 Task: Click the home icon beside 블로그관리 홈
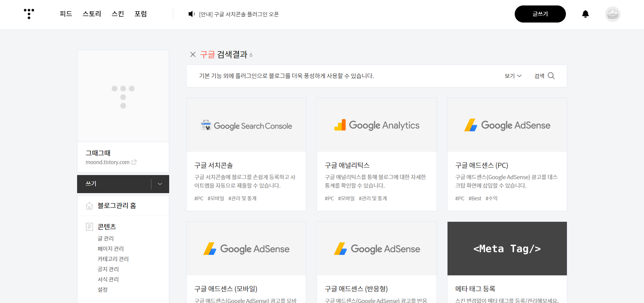tap(89, 206)
